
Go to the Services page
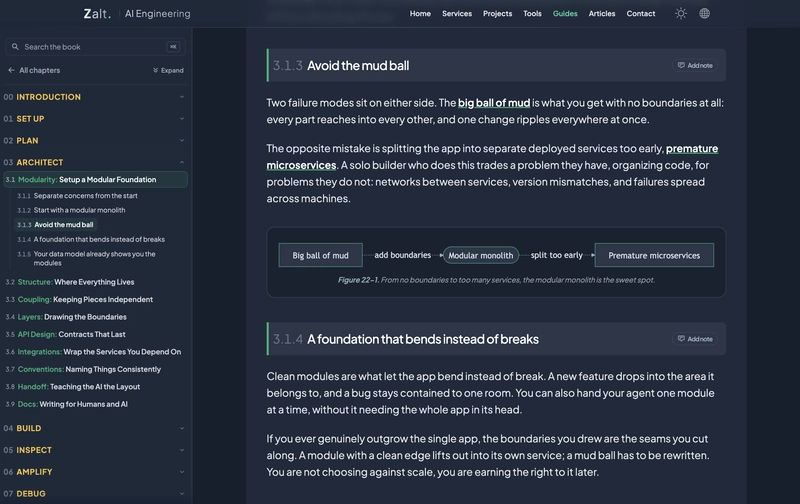point(457,14)
